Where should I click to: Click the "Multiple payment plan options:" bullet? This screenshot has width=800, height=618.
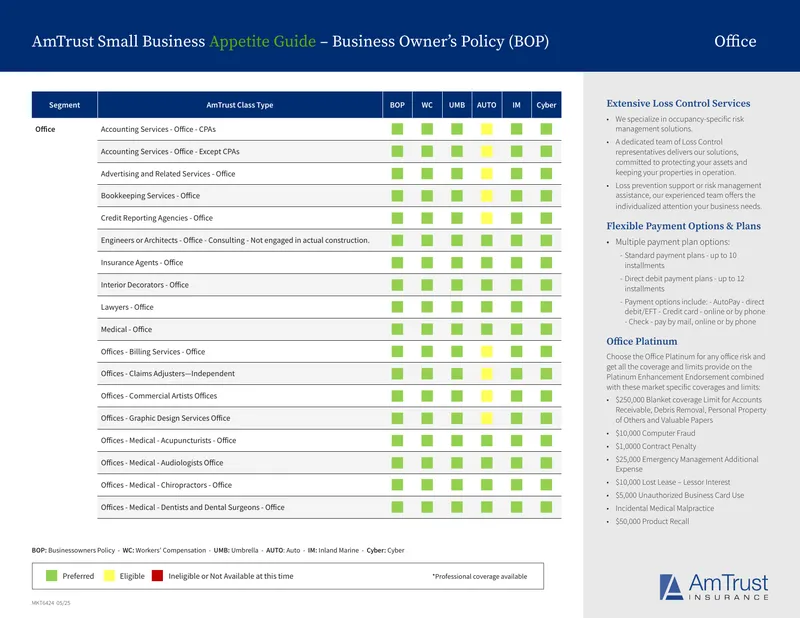pyautogui.click(x=672, y=242)
